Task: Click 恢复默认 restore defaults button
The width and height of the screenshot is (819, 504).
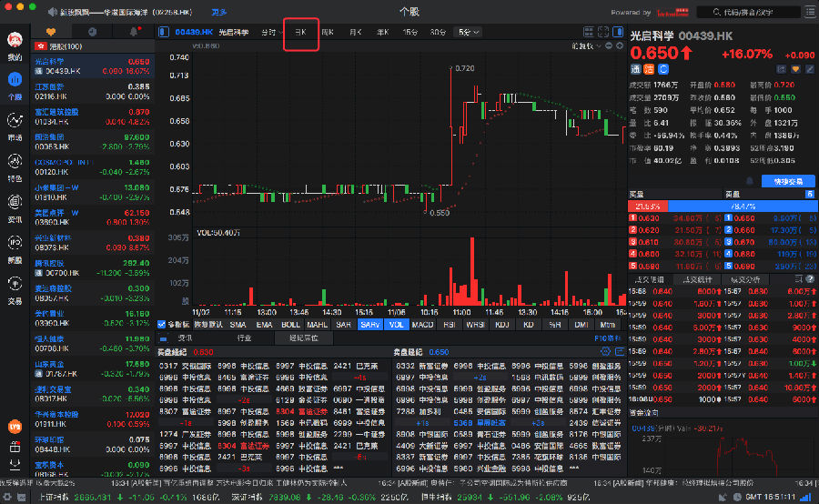Action: coord(208,325)
